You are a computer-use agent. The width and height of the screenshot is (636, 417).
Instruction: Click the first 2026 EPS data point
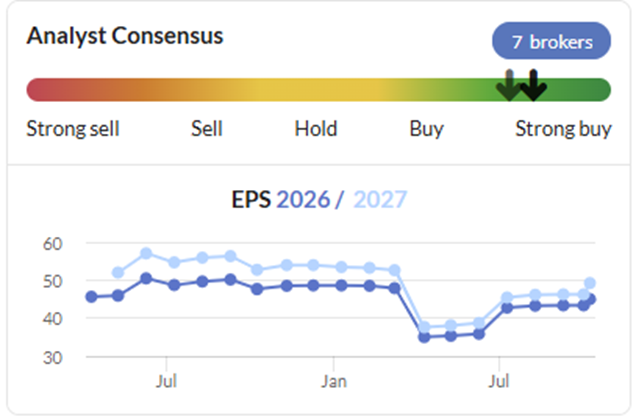coord(92,297)
